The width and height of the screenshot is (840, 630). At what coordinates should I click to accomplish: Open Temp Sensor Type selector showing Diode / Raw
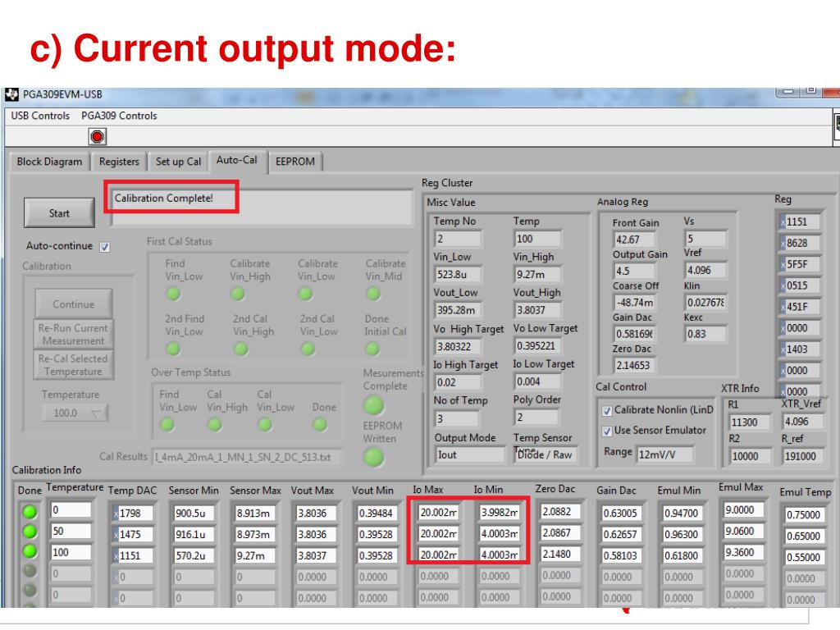click(546, 454)
